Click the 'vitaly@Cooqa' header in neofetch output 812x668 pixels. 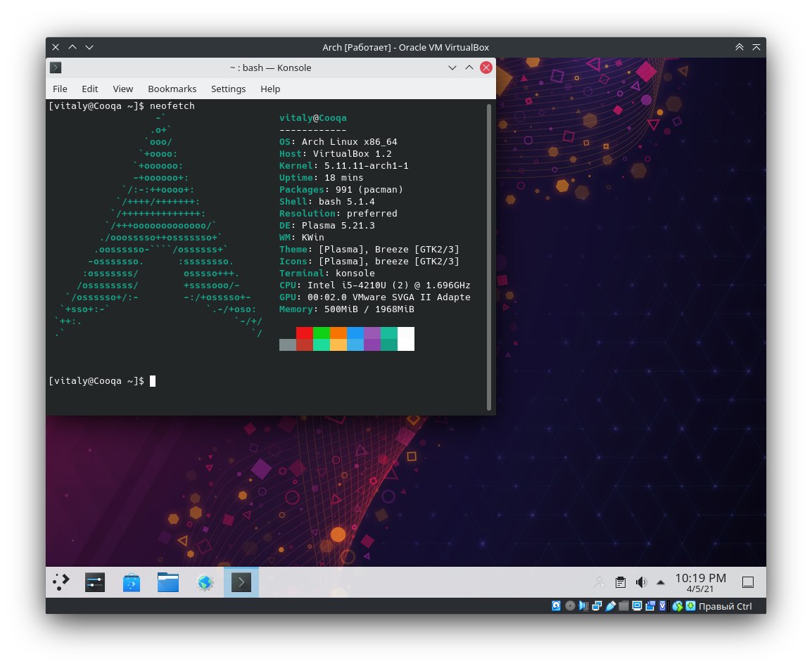click(x=313, y=117)
